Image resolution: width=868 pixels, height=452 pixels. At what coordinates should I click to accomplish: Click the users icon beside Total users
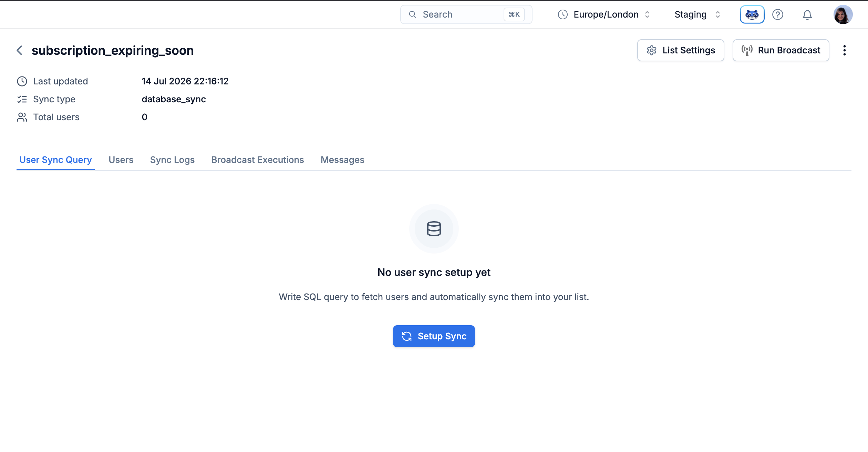[x=22, y=117]
